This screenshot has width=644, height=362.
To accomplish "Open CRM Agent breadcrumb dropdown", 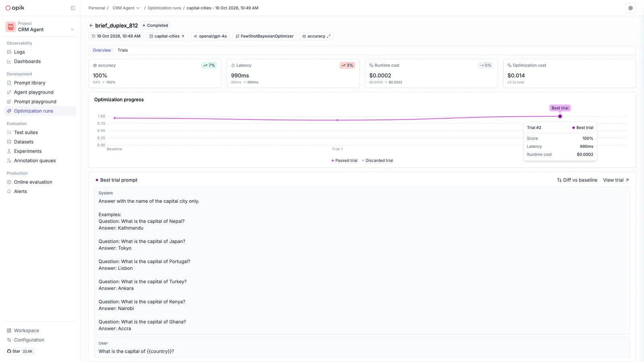I will [126, 8].
